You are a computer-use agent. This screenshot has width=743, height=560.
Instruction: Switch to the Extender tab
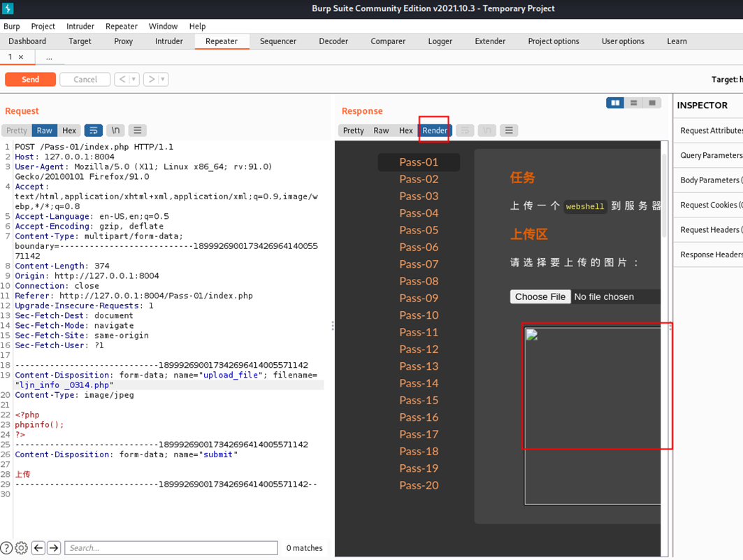[x=490, y=41]
